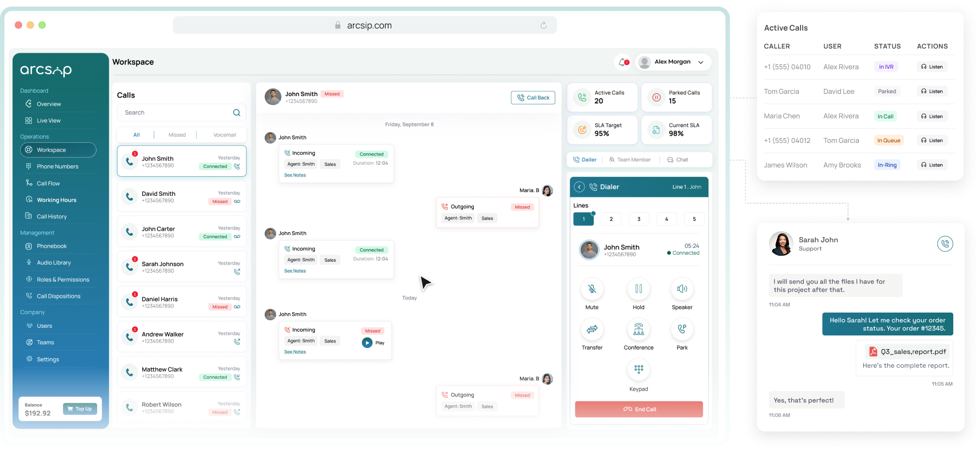Open Teams in the sidebar
This screenshot has height=450, width=980.
coord(45,343)
